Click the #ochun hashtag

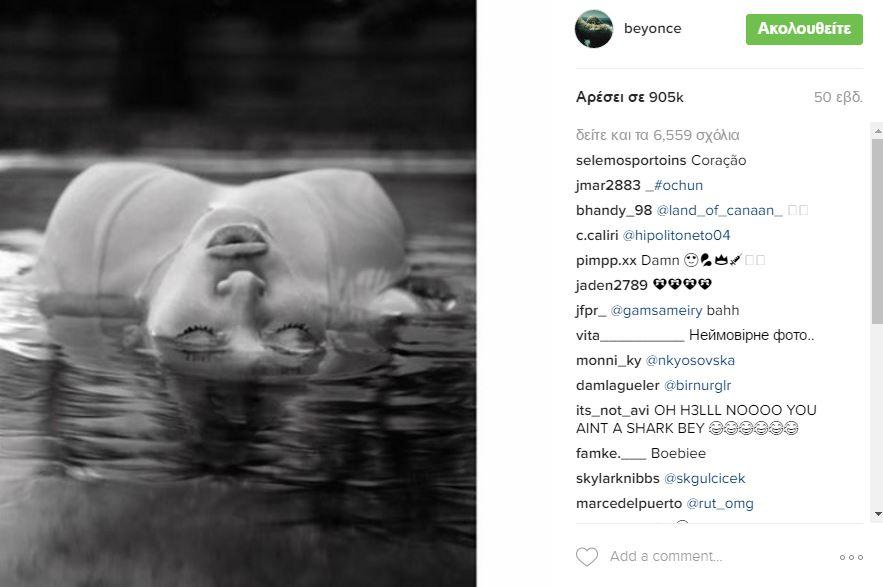coord(678,185)
